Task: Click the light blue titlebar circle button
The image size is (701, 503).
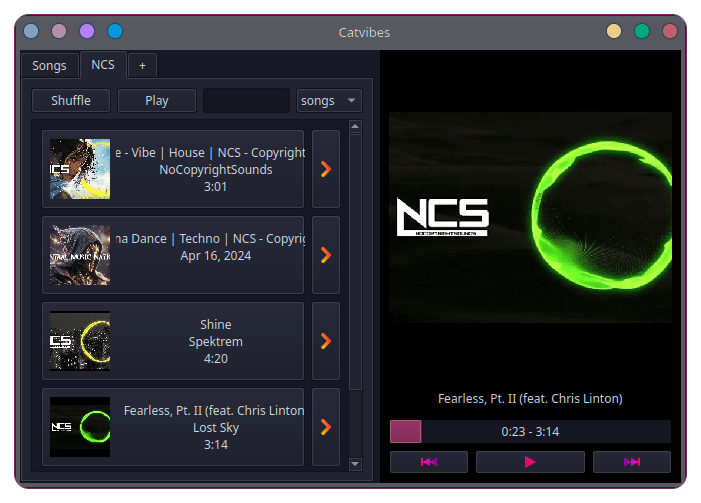Action: pos(31,31)
